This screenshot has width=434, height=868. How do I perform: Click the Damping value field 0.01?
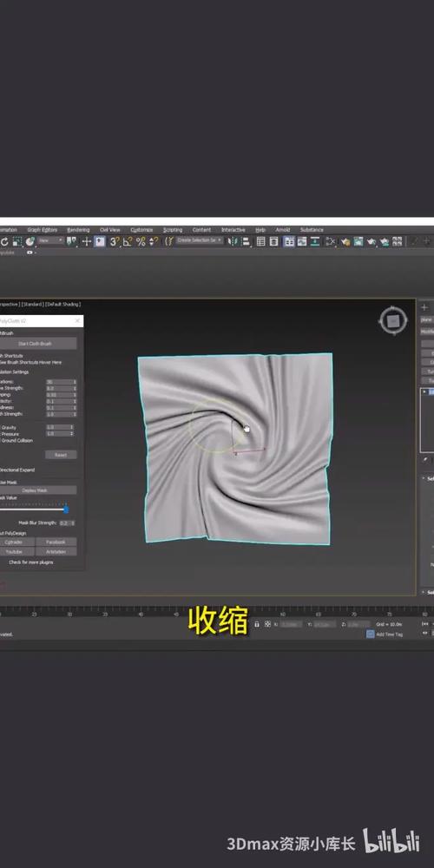click(x=59, y=395)
